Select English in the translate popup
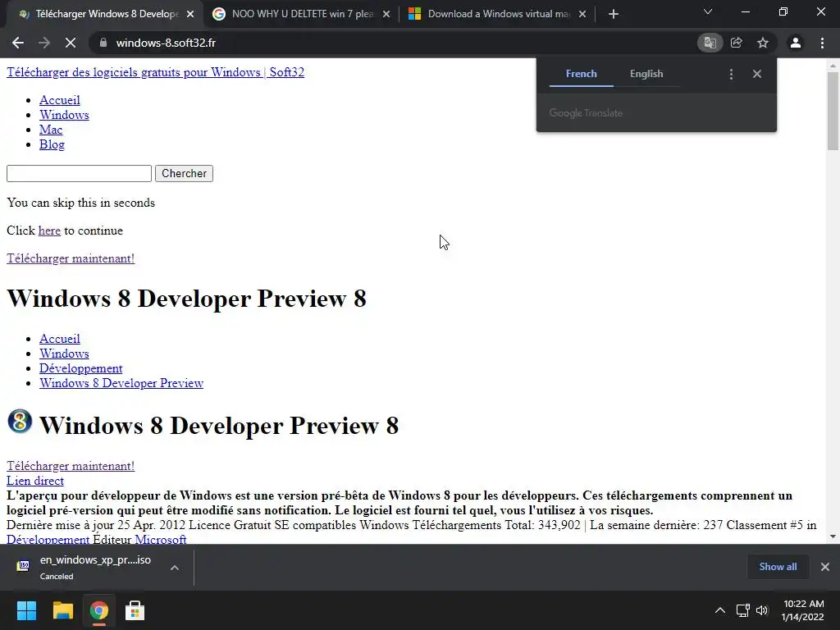Image resolution: width=840 pixels, height=630 pixels. click(x=646, y=74)
